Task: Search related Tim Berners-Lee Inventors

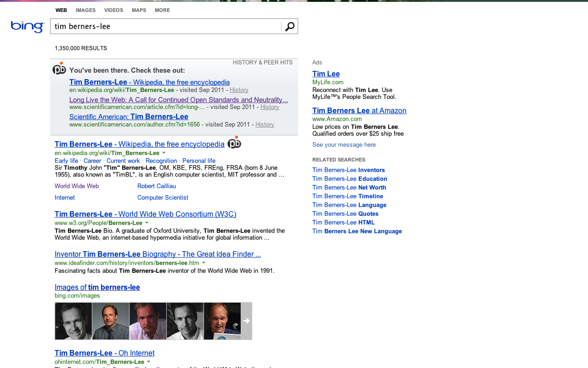Action: click(x=349, y=170)
